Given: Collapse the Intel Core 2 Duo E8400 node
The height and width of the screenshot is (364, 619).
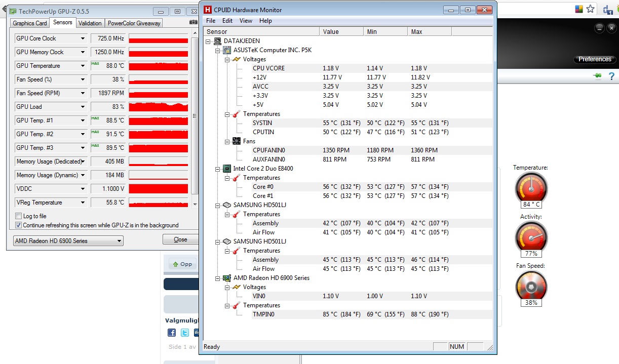Looking at the screenshot, I should coord(218,169).
